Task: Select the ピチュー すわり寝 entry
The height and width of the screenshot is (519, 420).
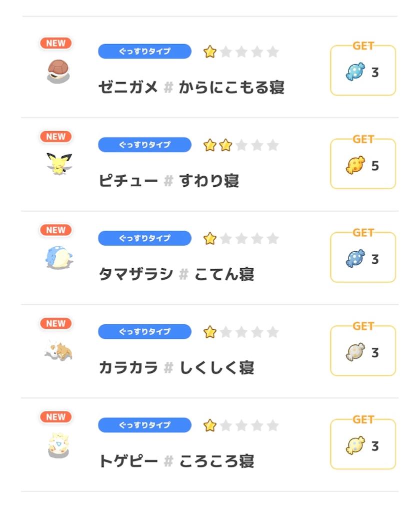Action: click(x=168, y=181)
